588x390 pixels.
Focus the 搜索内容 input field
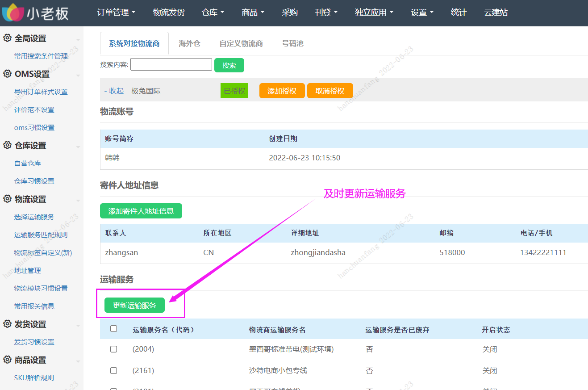[x=171, y=64]
